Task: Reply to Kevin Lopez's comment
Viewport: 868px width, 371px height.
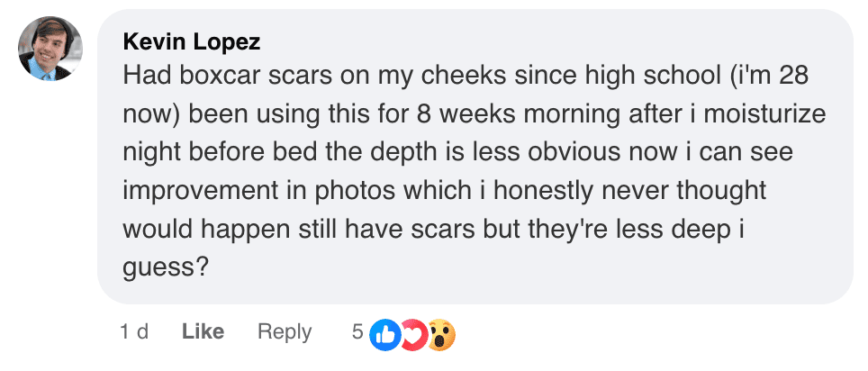Action: click(285, 331)
